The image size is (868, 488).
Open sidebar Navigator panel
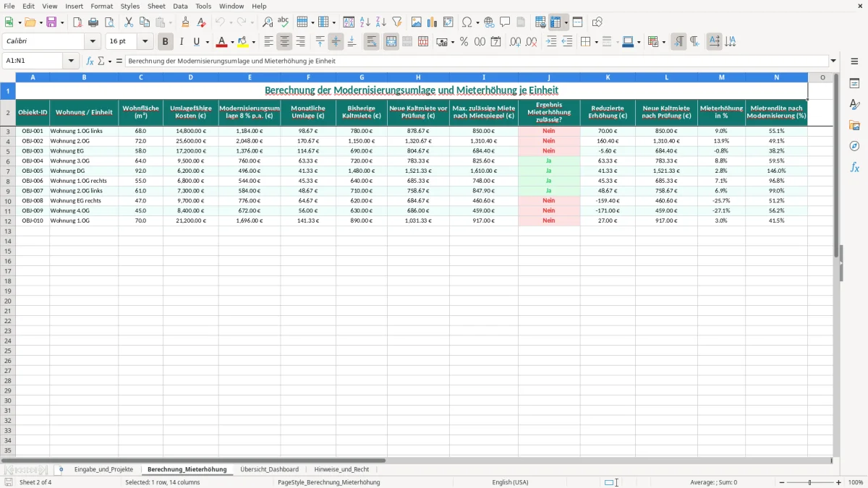click(x=854, y=146)
